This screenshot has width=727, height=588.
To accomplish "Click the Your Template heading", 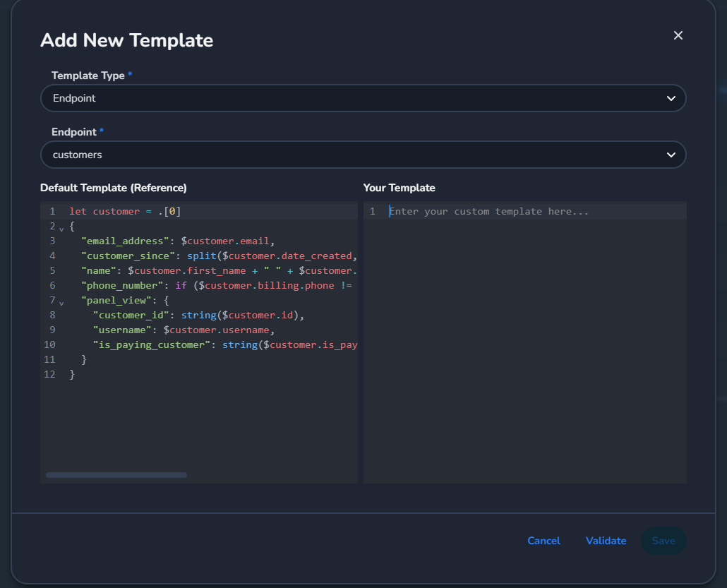I will (x=399, y=188).
